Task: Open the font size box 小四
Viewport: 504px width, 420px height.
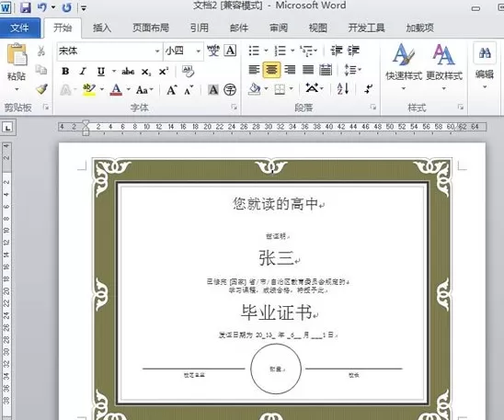Action: (183, 51)
